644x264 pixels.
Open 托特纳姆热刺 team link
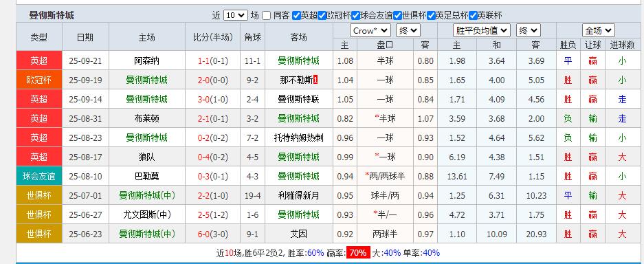point(298,138)
